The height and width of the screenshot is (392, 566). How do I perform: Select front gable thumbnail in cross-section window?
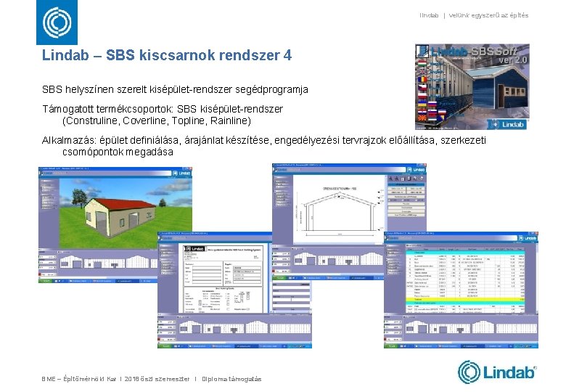coord(305,259)
